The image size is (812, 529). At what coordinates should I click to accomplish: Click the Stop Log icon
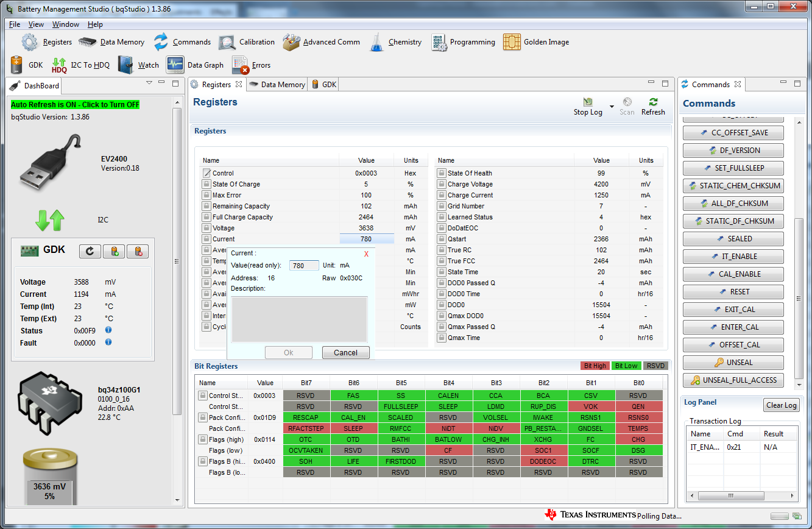[588, 102]
